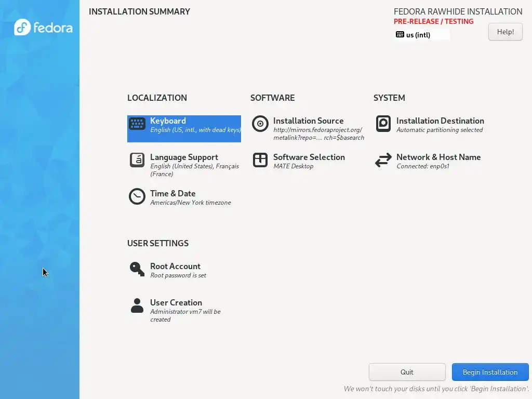Click the Installation Source disc icon
The height and width of the screenshot is (399, 532).
point(260,124)
